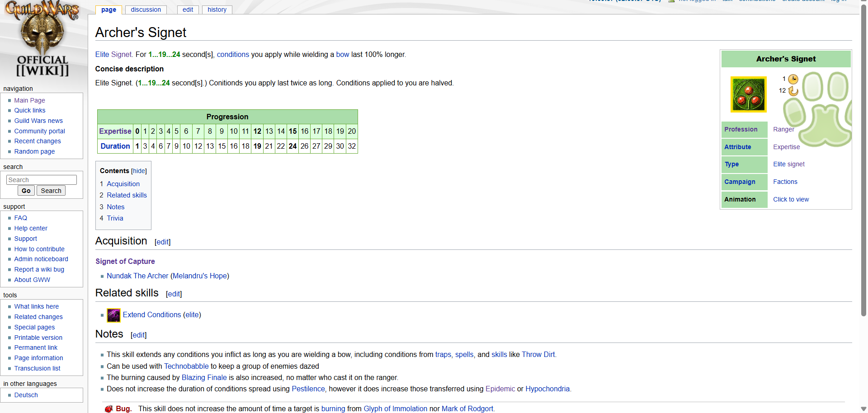868x413 pixels.
Task: Open Extend Conditions skill link
Action: coord(152,314)
